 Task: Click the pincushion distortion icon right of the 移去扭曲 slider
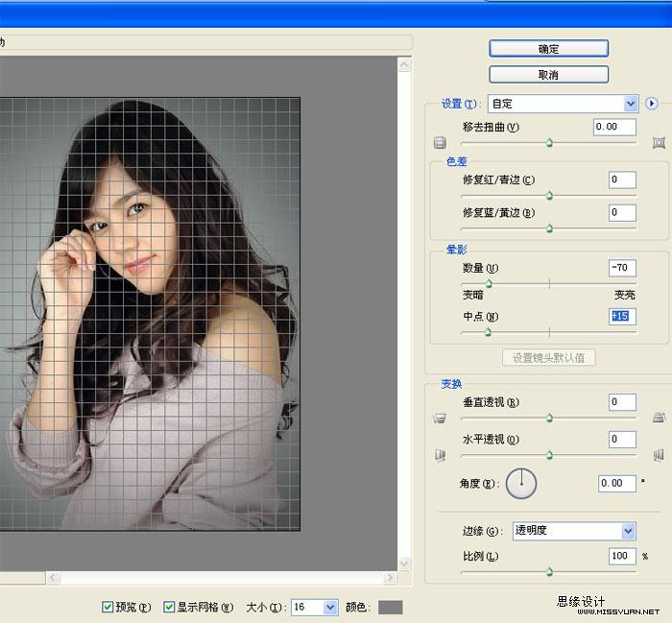[659, 143]
